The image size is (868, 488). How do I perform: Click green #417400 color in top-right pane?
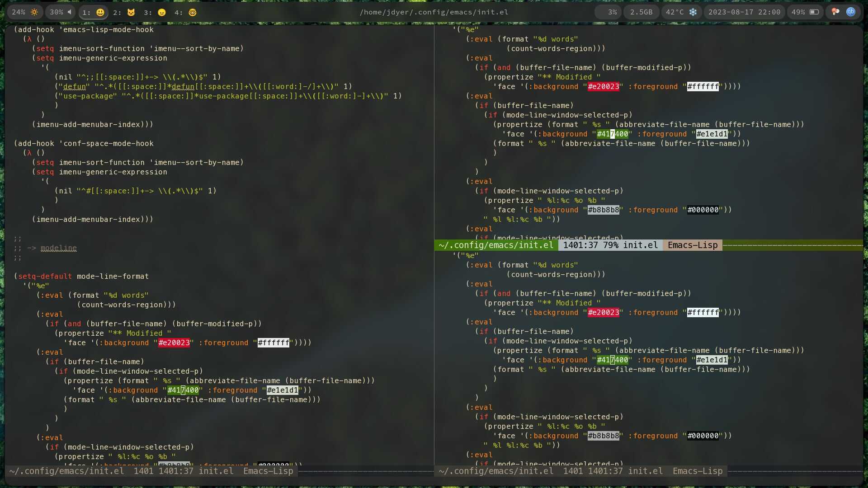click(x=613, y=134)
